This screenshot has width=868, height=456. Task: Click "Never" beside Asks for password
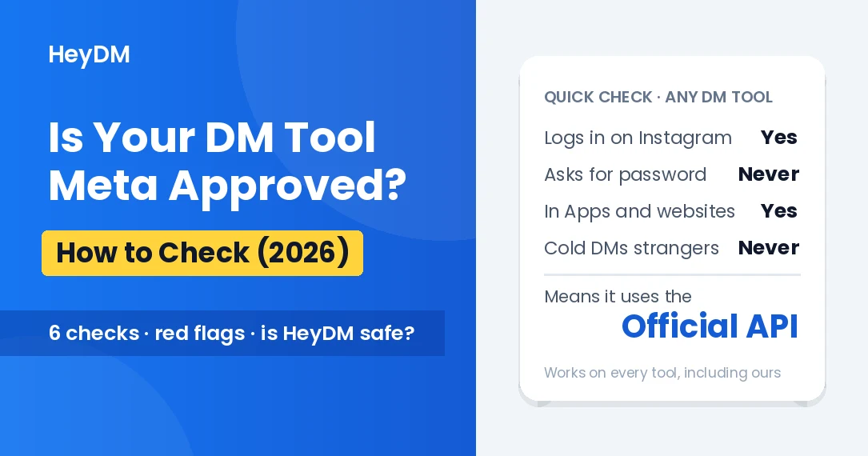(768, 174)
